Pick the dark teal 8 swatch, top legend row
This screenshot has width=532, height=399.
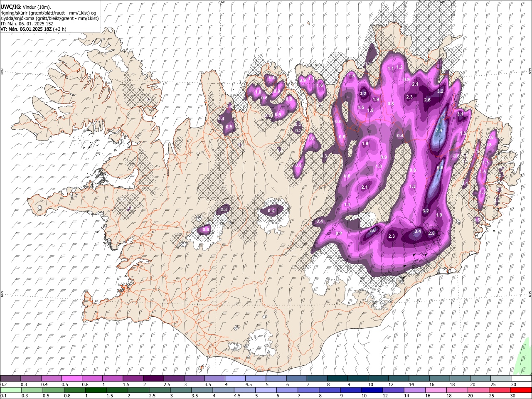(337, 378)
